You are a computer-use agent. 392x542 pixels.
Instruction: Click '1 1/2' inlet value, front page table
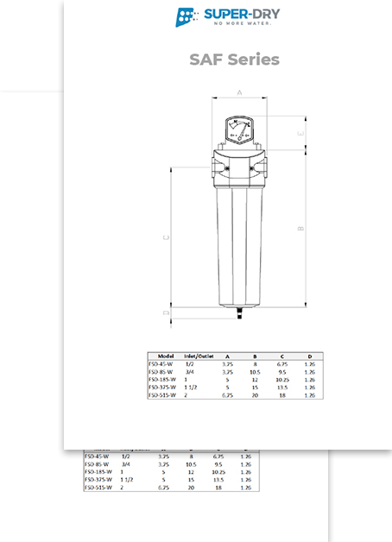click(x=191, y=388)
